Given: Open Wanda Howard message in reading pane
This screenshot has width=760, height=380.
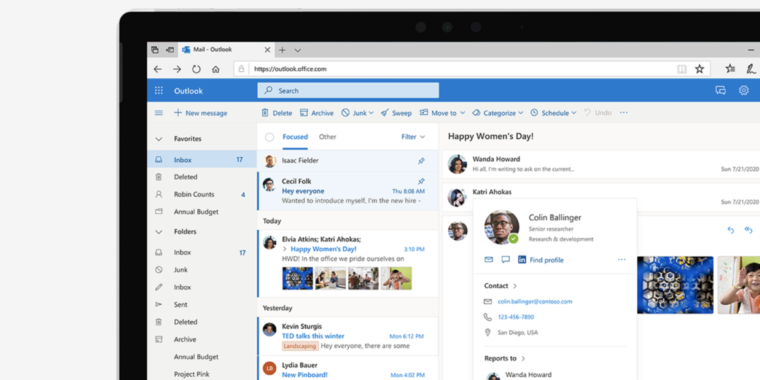Looking at the screenshot, I should click(x=601, y=165).
